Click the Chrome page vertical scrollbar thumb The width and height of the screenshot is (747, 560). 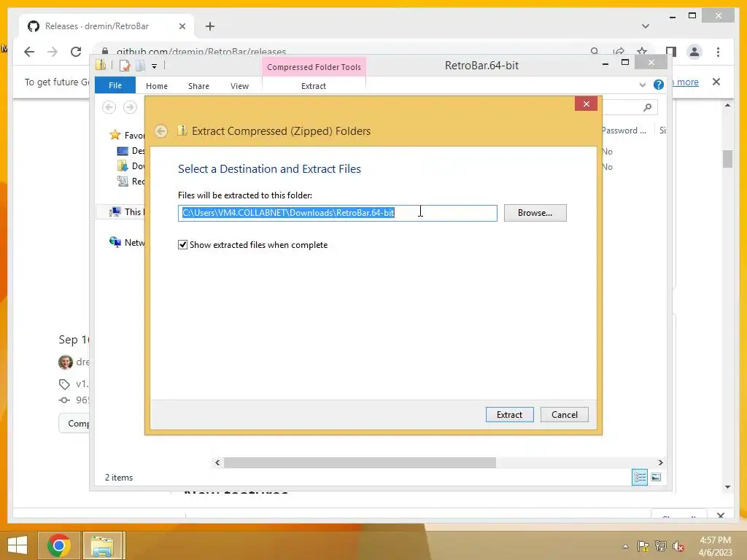727,158
